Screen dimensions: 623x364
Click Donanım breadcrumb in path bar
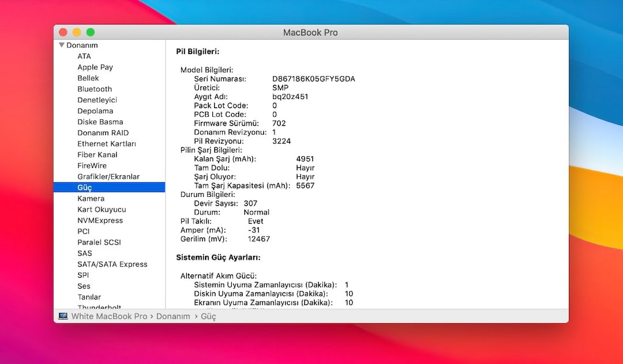173,317
